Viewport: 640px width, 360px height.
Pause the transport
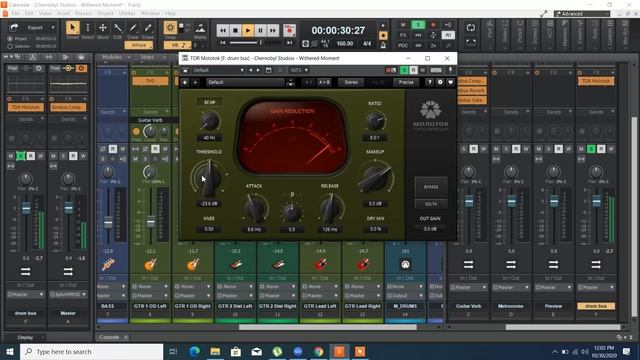click(x=260, y=30)
